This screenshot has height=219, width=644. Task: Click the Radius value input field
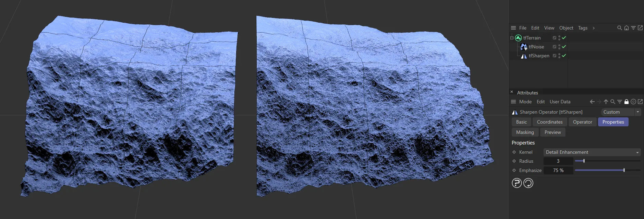[x=558, y=161]
